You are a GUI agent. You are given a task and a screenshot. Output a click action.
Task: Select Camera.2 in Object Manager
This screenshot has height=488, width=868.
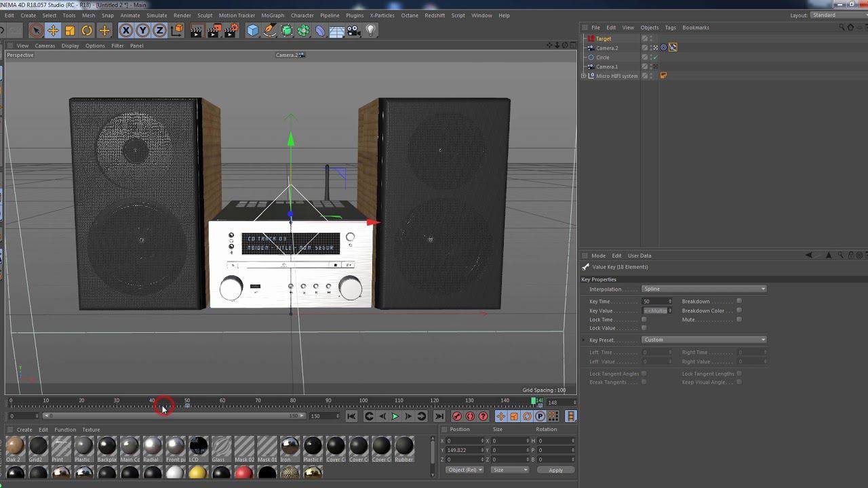(x=607, y=48)
